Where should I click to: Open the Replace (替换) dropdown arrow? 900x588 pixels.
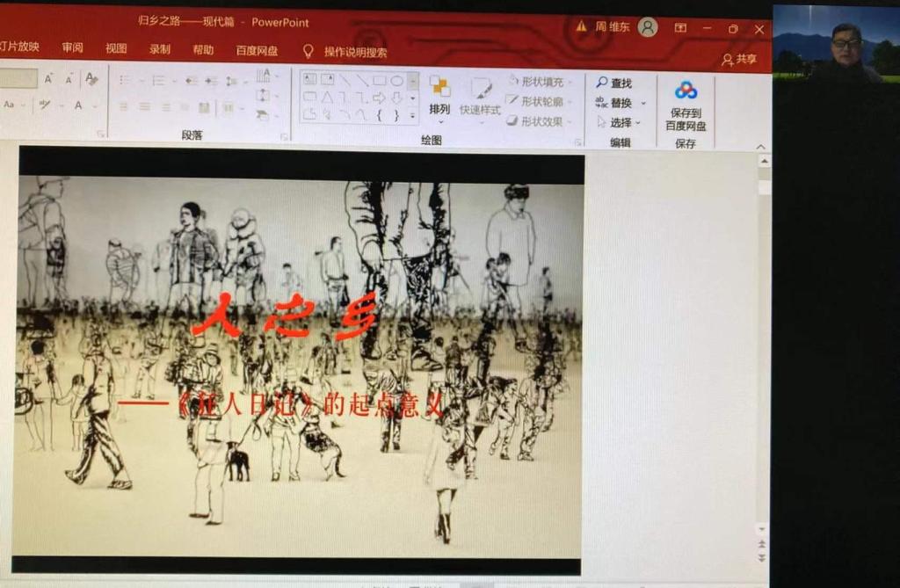pos(643,103)
